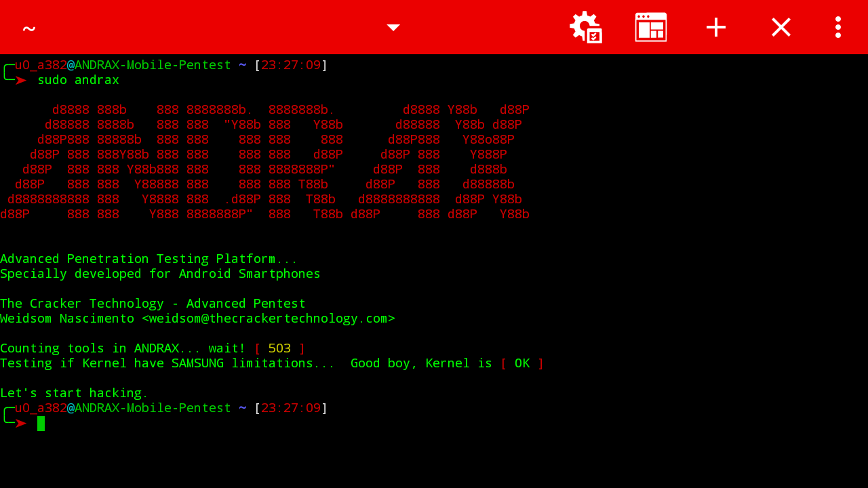This screenshot has width=868, height=488.
Task: Click 'Testing if Kernel have SAMSUNG limitations...' text
Action: (x=167, y=363)
